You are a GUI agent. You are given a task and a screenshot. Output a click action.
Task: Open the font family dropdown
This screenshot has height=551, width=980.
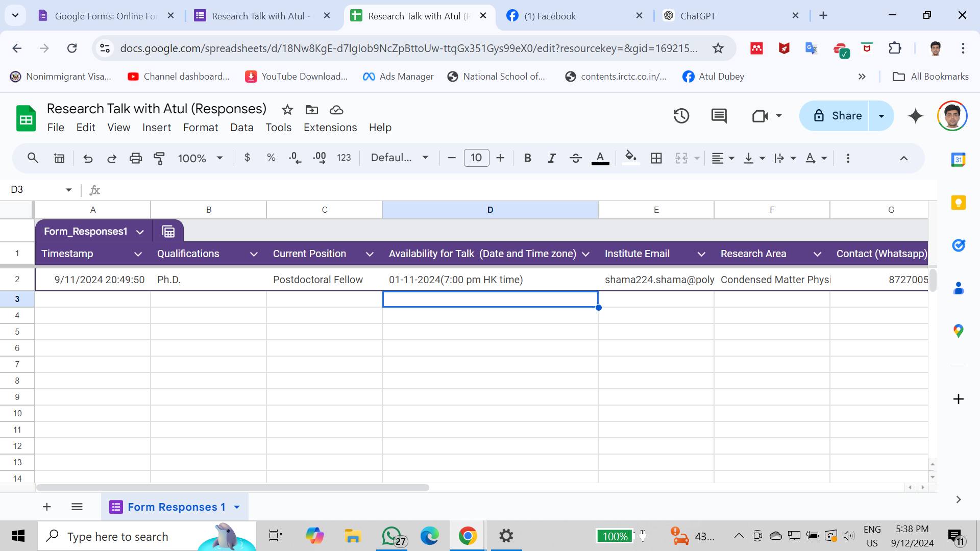400,158
